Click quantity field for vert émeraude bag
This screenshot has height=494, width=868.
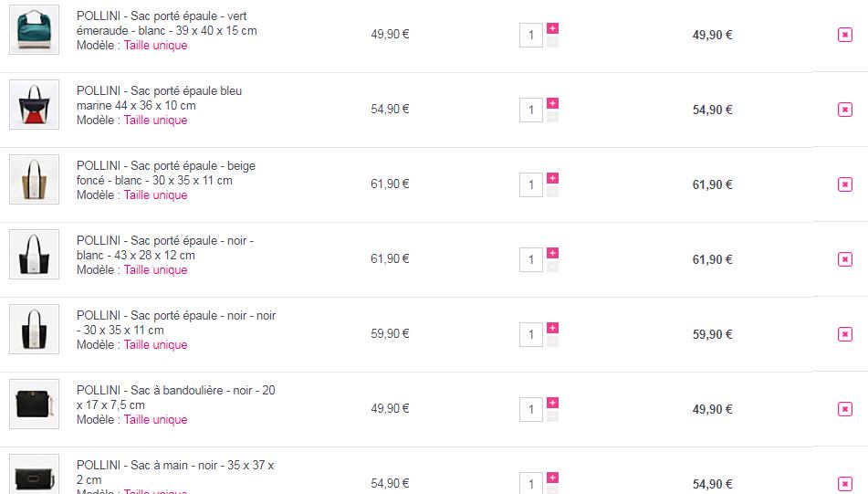pyautogui.click(x=530, y=36)
